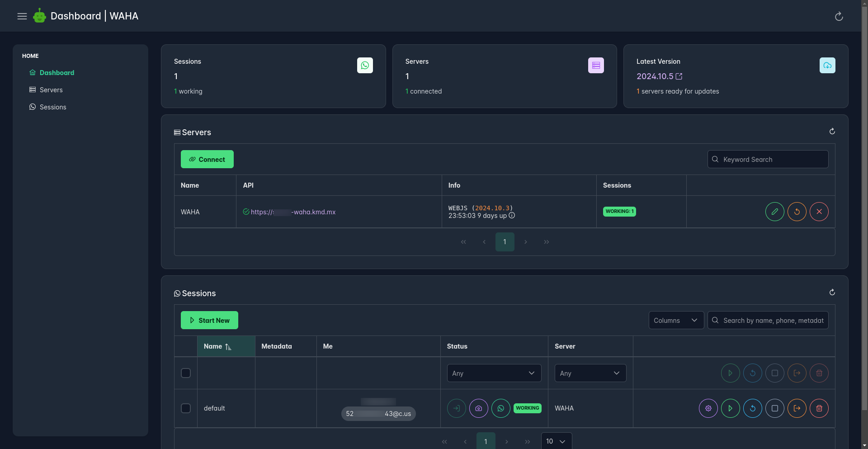This screenshot has height=449, width=868.
Task: Start the default session with play icon
Action: pyautogui.click(x=730, y=408)
